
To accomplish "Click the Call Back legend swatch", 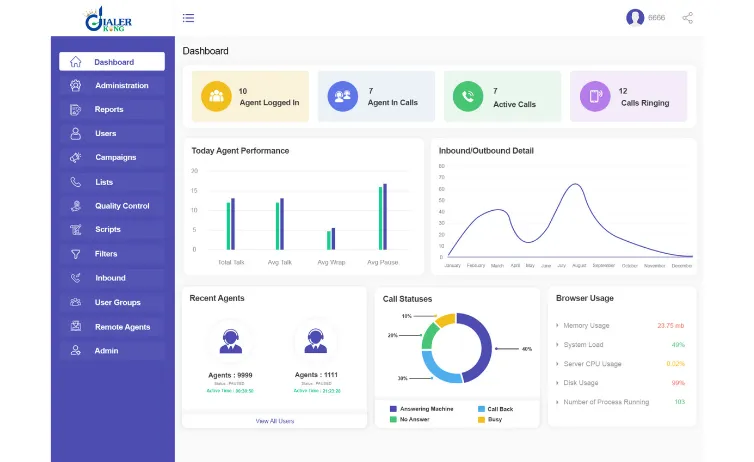I will point(481,409).
